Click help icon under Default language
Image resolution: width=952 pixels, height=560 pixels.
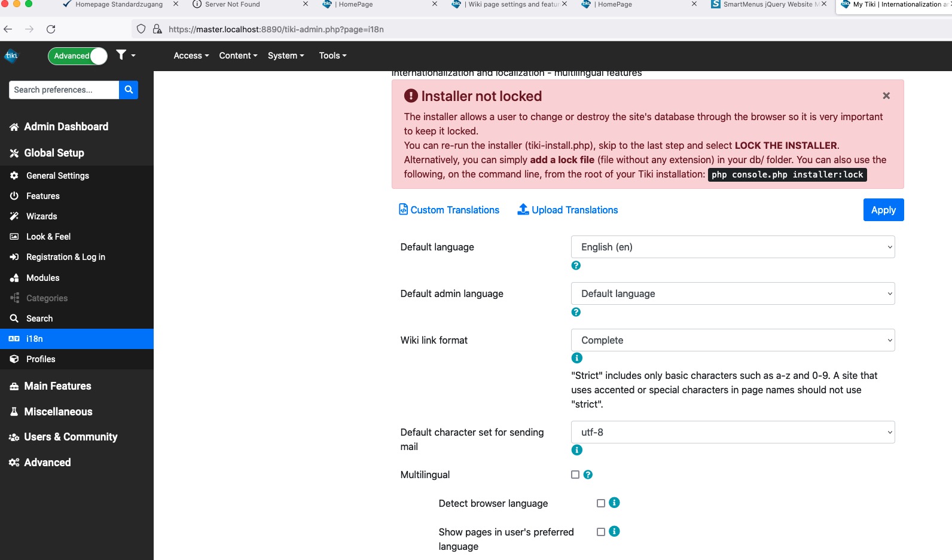576,265
